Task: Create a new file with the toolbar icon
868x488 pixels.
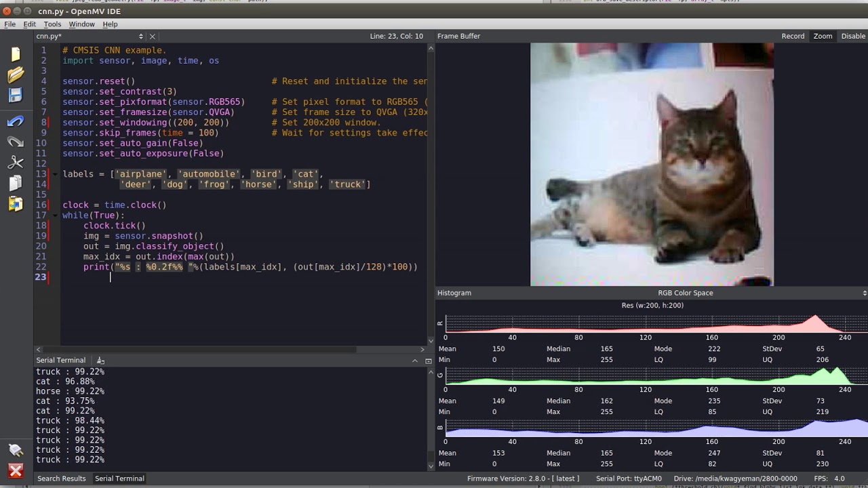Action: pyautogui.click(x=16, y=54)
